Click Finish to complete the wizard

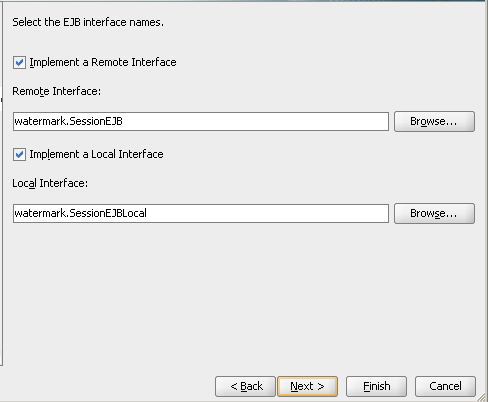click(x=376, y=386)
